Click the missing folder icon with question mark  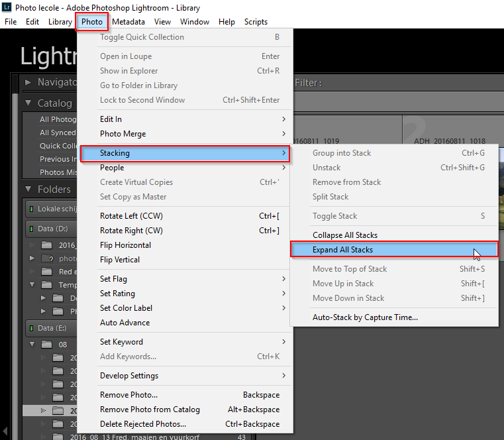pyautogui.click(x=46, y=258)
